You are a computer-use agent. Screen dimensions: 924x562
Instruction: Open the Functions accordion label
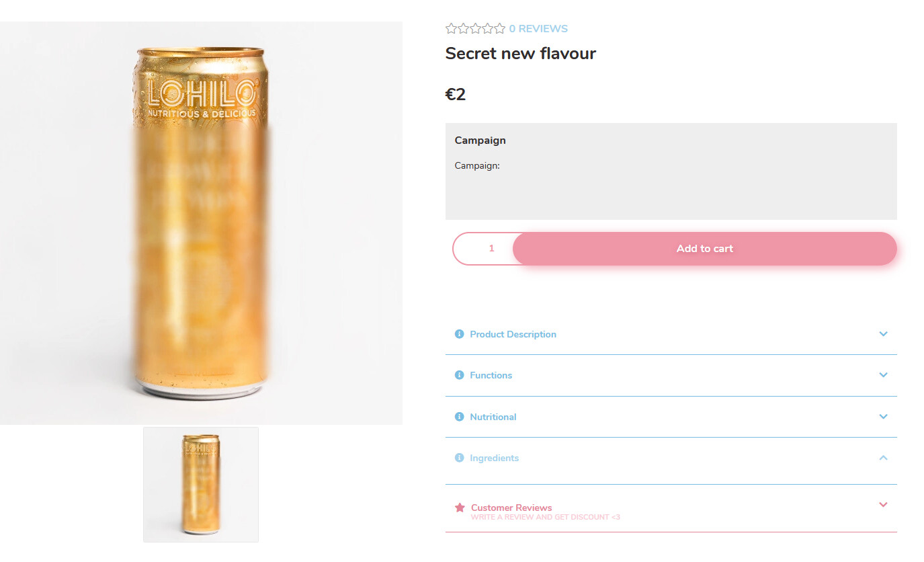[491, 375]
